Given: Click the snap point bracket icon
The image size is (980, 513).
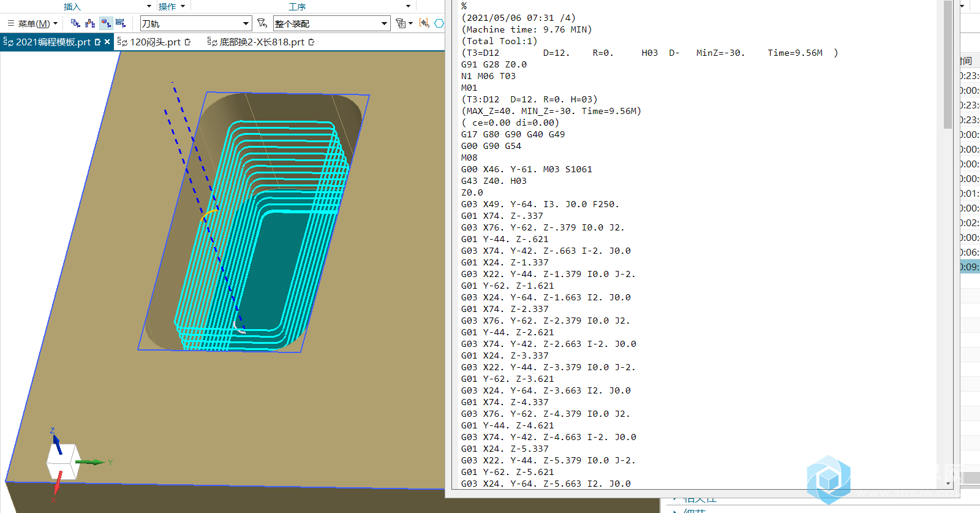Looking at the screenshot, I should click(x=424, y=23).
